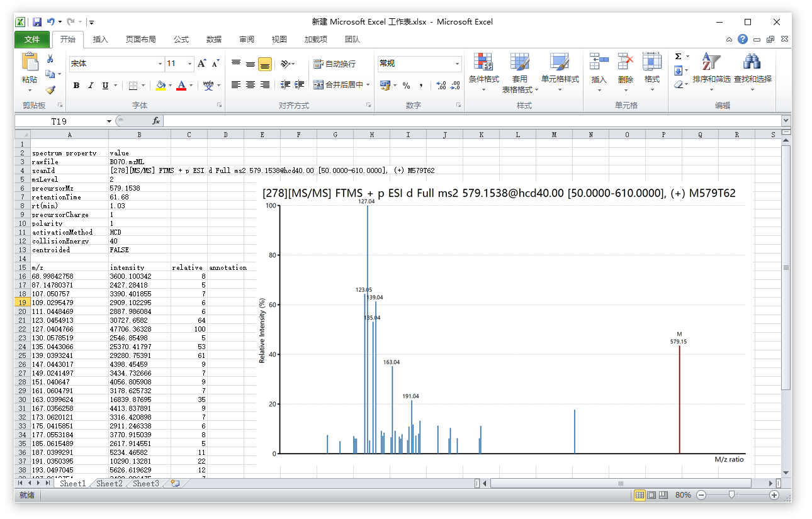This screenshot has width=812, height=519.
Task: Click the Cut scissors icon
Action: (x=50, y=59)
